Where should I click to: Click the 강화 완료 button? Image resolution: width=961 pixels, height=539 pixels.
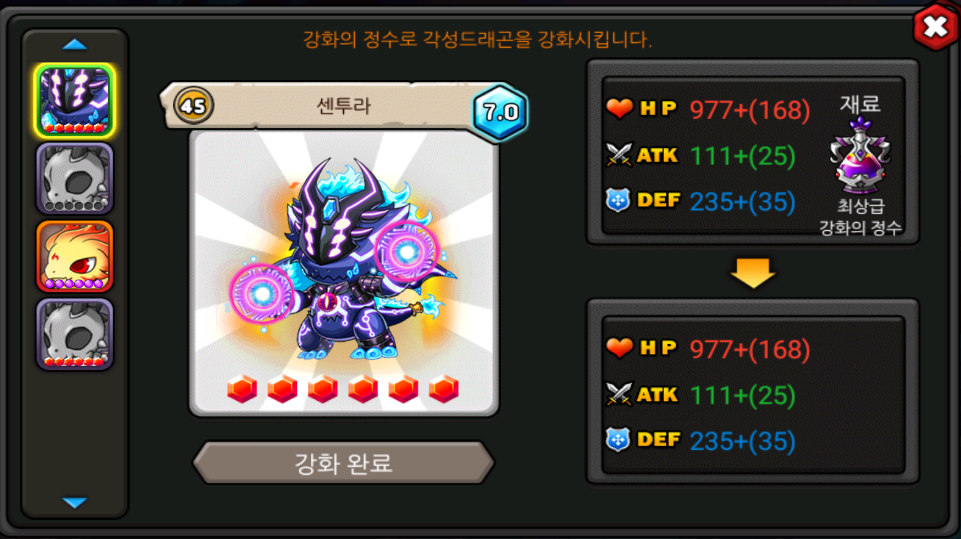[x=343, y=463]
